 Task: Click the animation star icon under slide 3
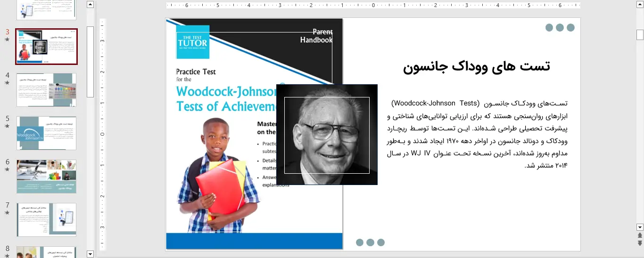(7, 40)
